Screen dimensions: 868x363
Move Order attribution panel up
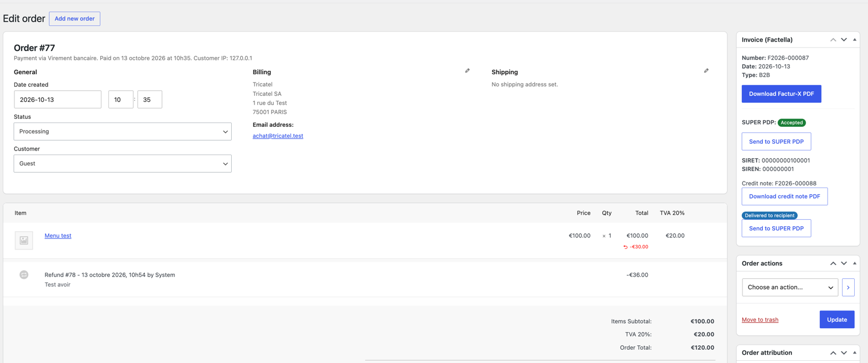tap(833, 353)
